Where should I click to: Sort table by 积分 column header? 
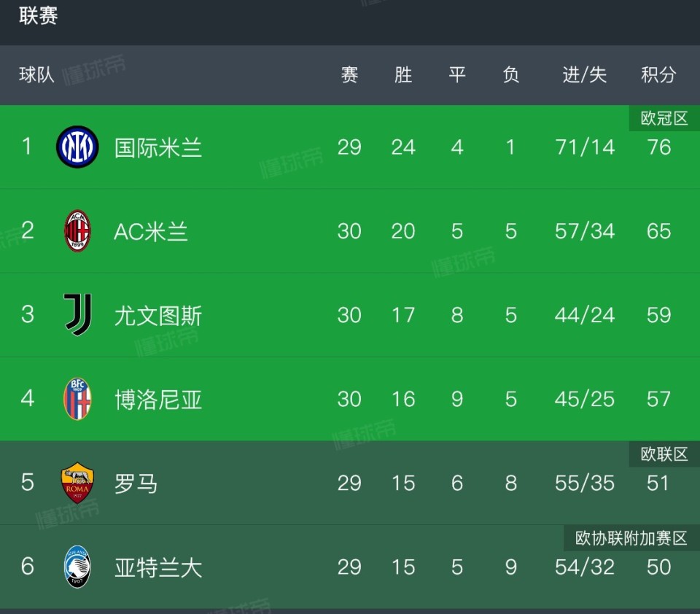pos(658,74)
